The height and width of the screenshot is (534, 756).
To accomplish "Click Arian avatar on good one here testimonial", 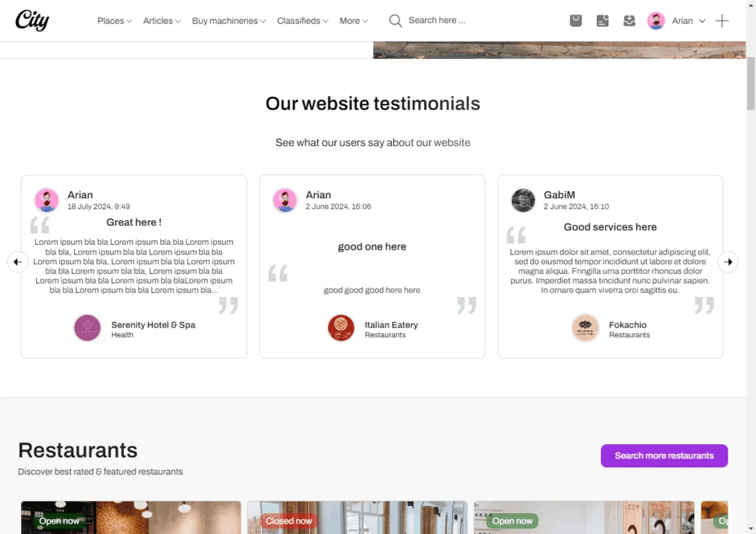I will 285,200.
